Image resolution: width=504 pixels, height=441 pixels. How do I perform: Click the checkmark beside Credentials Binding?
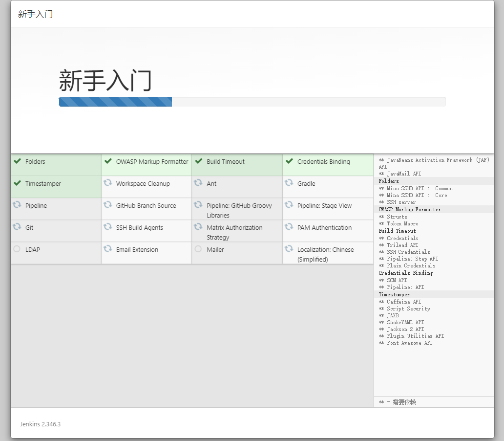[289, 161]
